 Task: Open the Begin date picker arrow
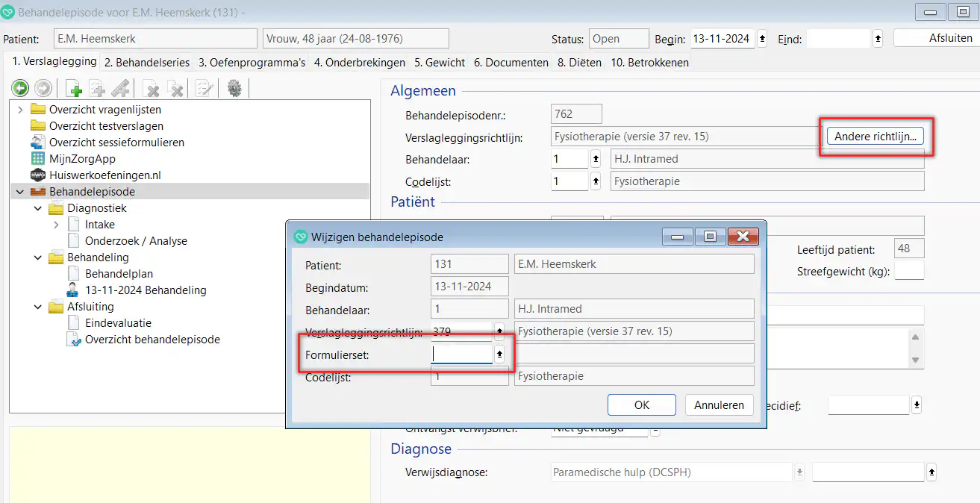pyautogui.click(x=762, y=39)
